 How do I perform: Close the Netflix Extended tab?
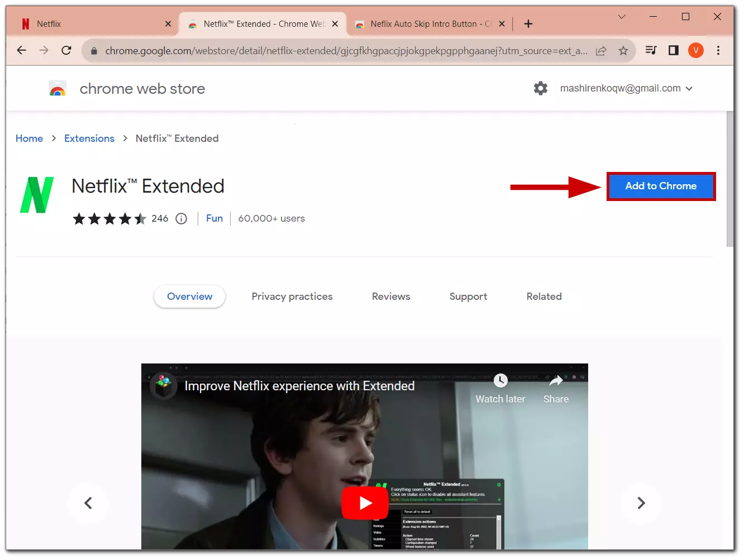[x=335, y=23]
